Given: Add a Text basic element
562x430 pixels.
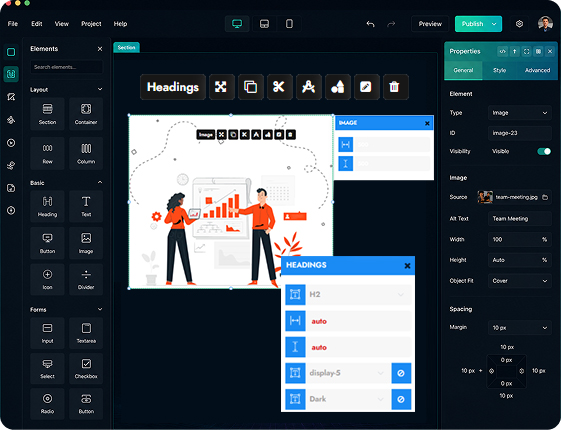Looking at the screenshot, I should pos(86,206).
